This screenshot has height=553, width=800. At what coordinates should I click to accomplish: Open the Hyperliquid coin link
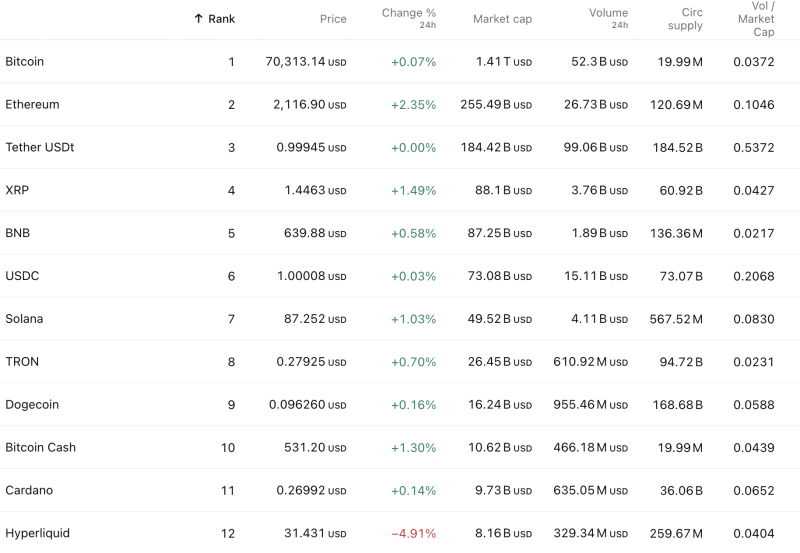tap(37, 533)
